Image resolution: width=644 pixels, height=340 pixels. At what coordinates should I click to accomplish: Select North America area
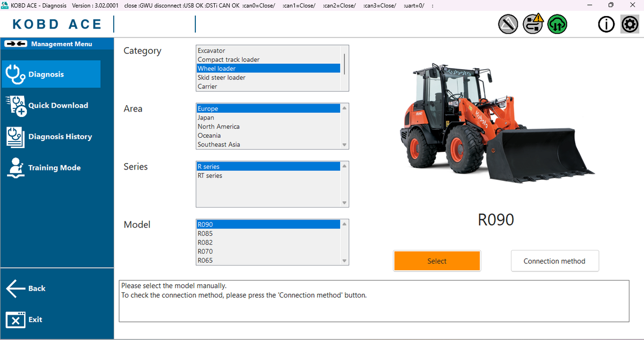pos(268,127)
